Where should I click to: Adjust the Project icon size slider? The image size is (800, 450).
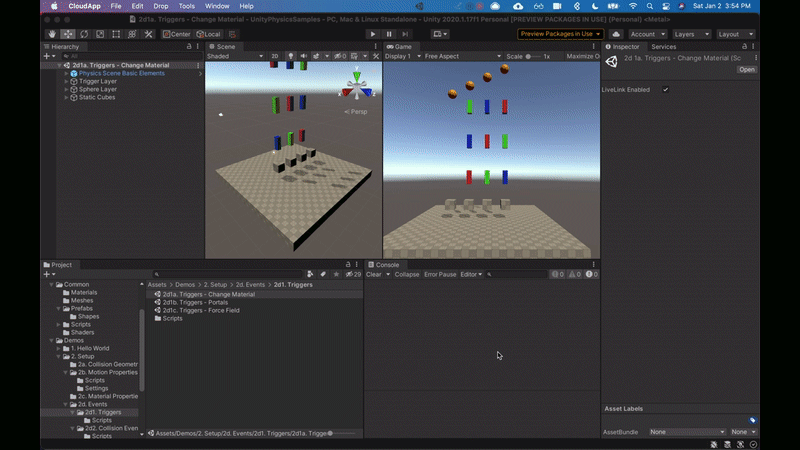pyautogui.click(x=342, y=433)
